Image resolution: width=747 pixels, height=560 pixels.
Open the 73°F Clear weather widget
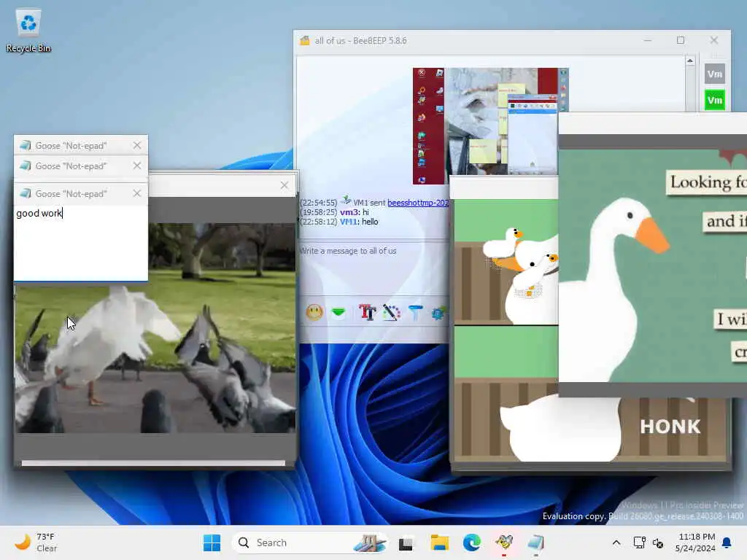coord(36,542)
